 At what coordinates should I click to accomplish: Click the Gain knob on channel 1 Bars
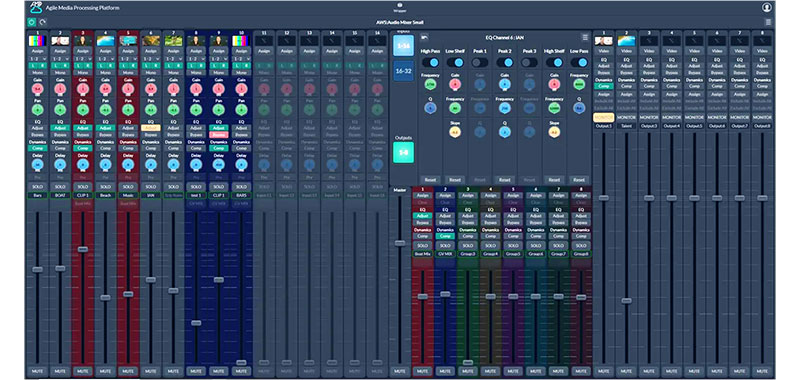coord(37,89)
